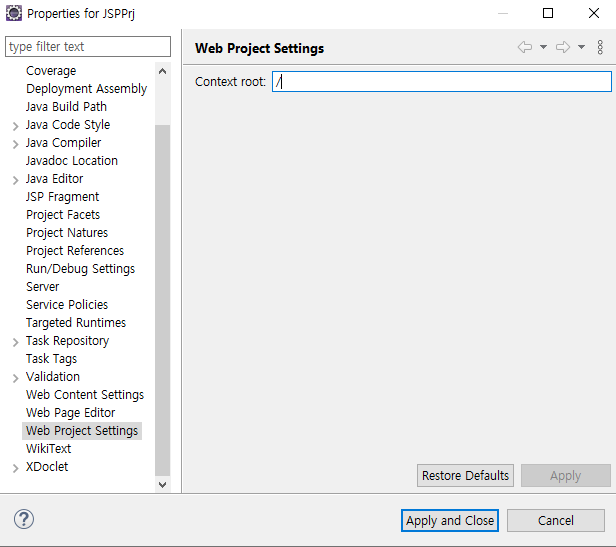
Task: Select XDoclet entry
Action: coord(47,467)
